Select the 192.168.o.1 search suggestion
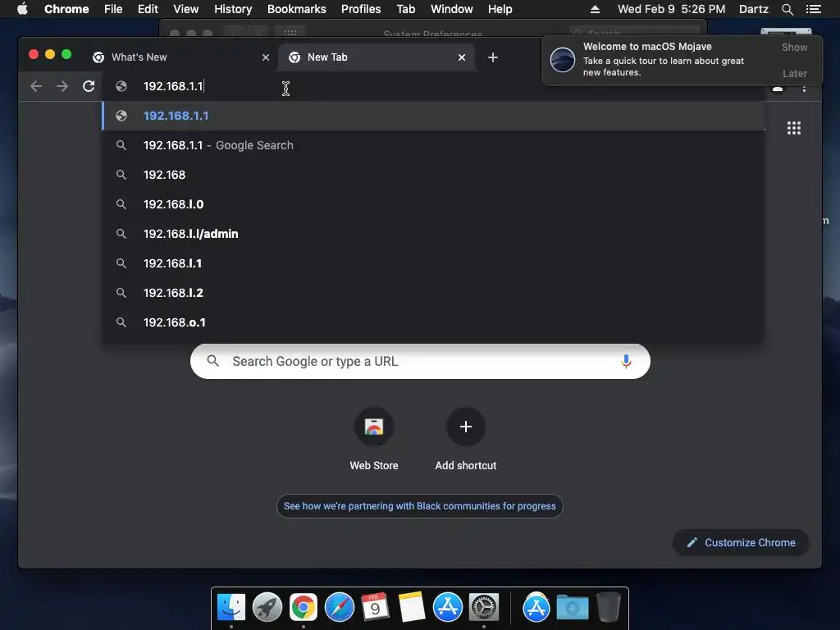Viewport: 840px width, 630px height. click(x=433, y=322)
